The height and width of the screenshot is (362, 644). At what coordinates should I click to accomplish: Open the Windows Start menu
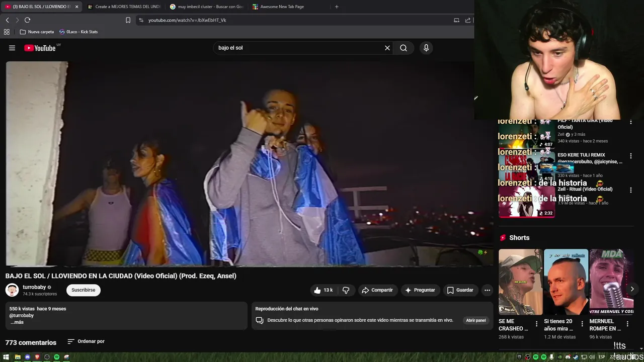click(x=6, y=357)
